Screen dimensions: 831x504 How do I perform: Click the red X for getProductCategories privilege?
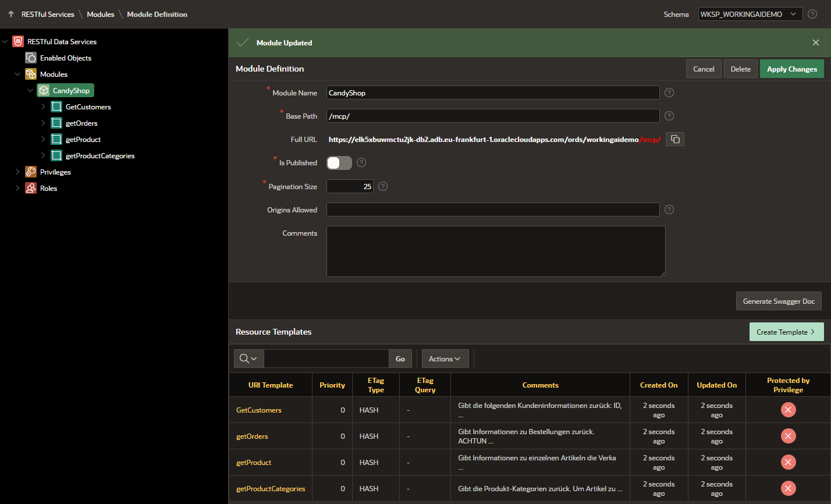(788, 489)
